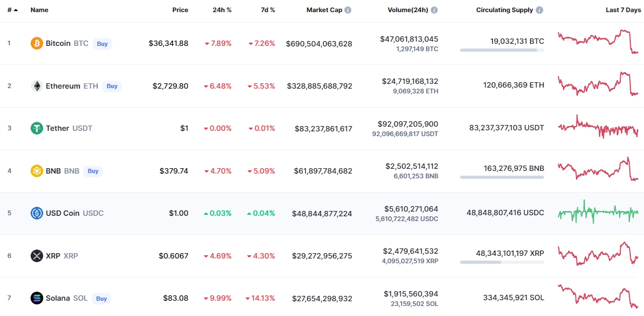Viewport: 644px width, 316px height.
Task: Open the USD Coin name link
Action: pos(63,213)
